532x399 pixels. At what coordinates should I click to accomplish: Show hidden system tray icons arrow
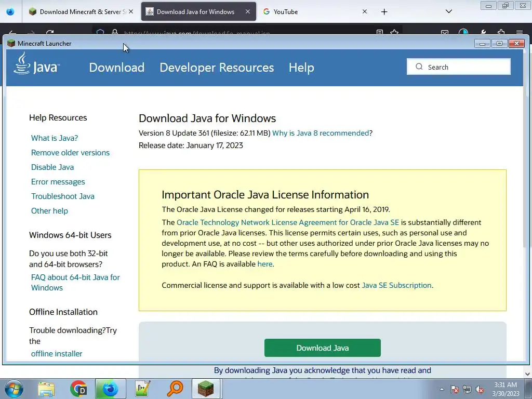click(442, 389)
